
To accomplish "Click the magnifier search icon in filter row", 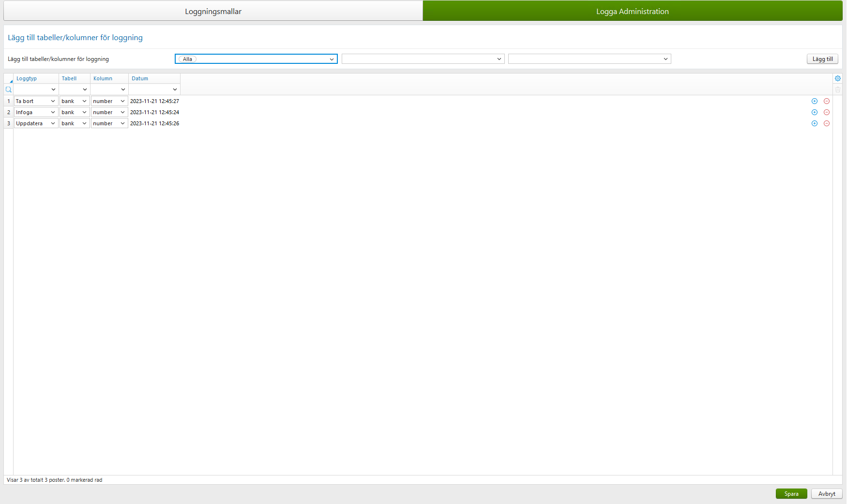I will pyautogui.click(x=8, y=89).
